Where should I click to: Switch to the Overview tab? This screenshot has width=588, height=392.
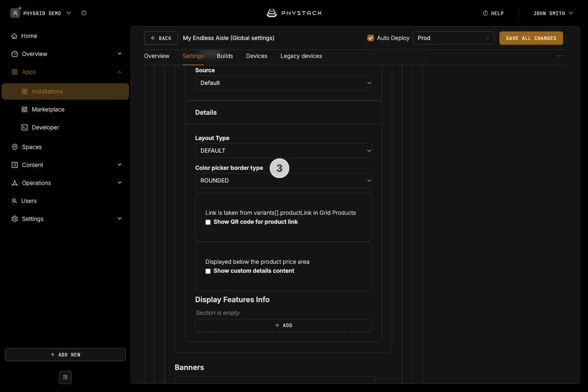click(x=157, y=56)
